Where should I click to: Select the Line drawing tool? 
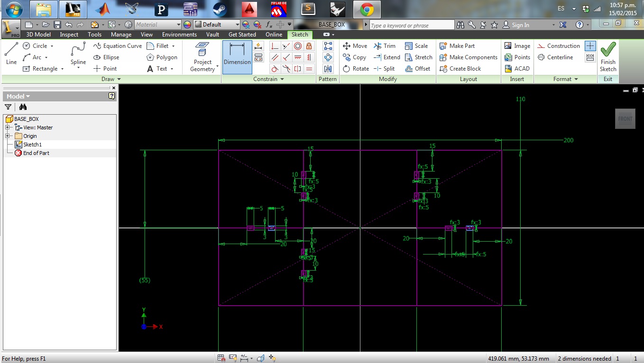click(11, 53)
